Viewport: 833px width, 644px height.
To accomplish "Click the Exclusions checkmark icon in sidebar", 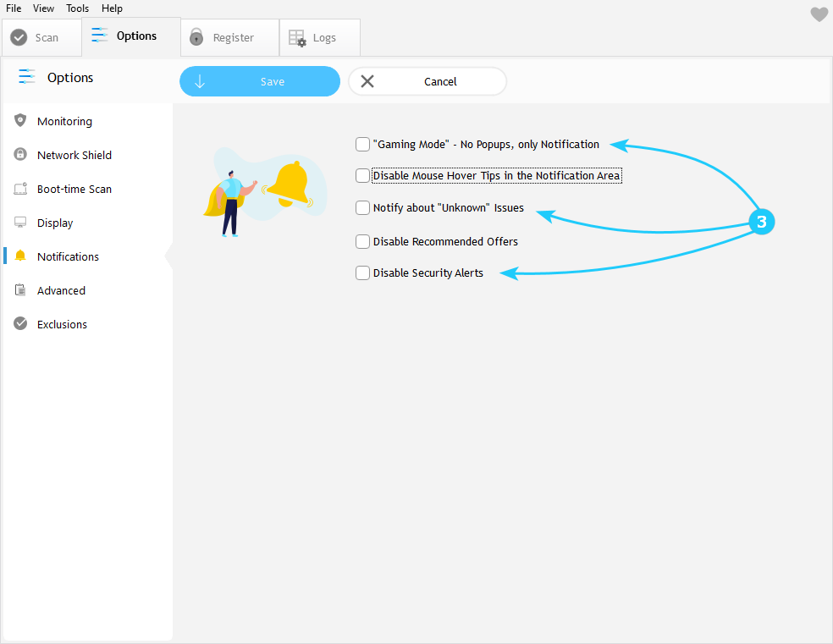I will (x=20, y=324).
